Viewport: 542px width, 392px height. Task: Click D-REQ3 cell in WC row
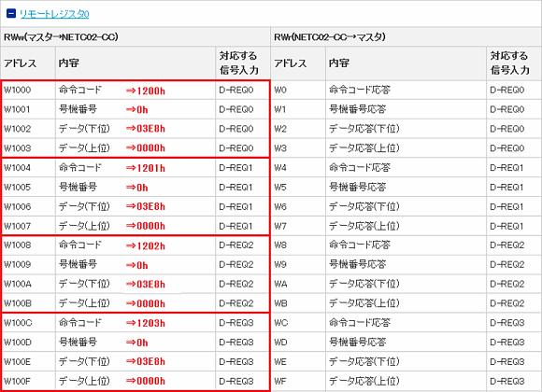514,323
